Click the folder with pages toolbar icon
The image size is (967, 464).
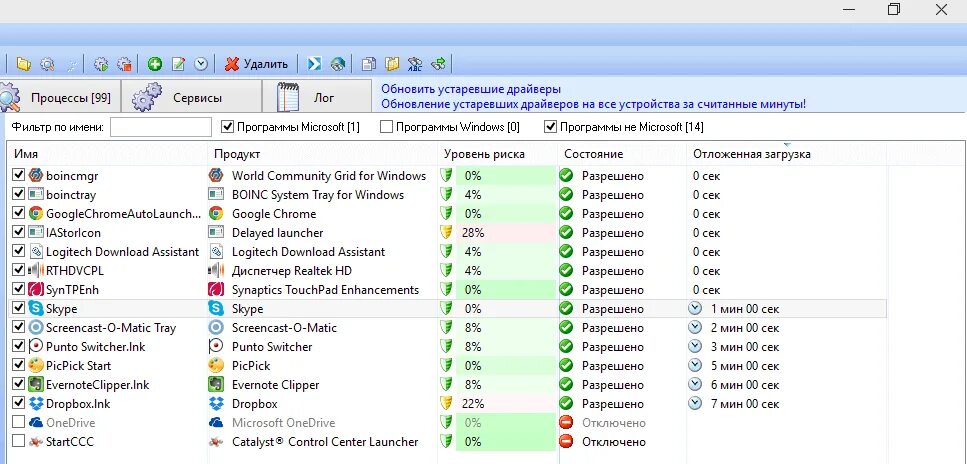[x=392, y=64]
